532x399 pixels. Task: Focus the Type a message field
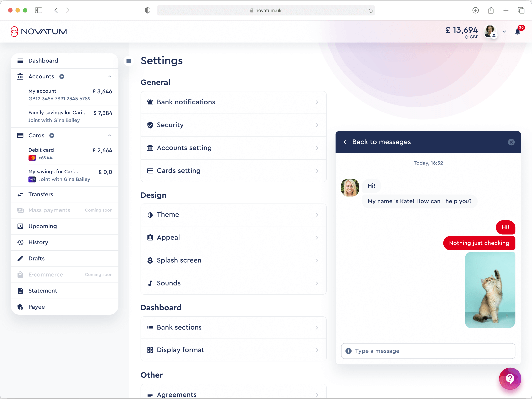[x=428, y=351]
